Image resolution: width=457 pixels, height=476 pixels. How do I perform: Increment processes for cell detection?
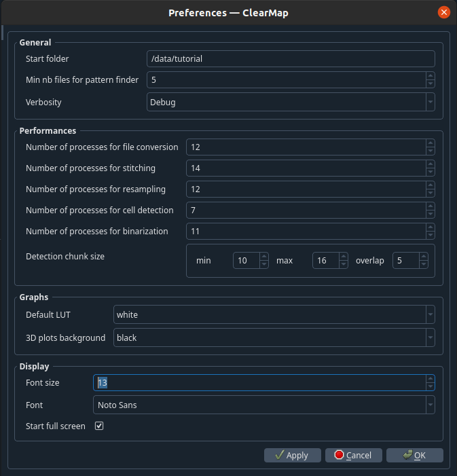431,206
